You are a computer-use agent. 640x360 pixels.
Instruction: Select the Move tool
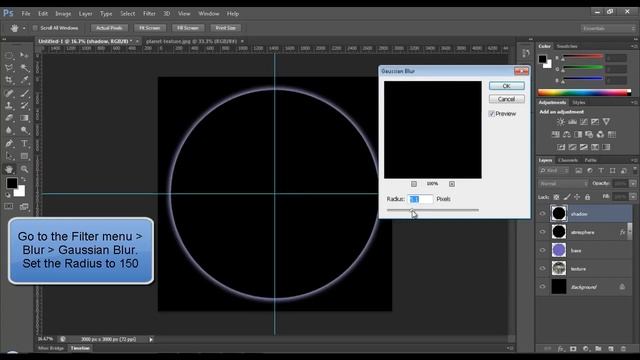click(x=24, y=55)
